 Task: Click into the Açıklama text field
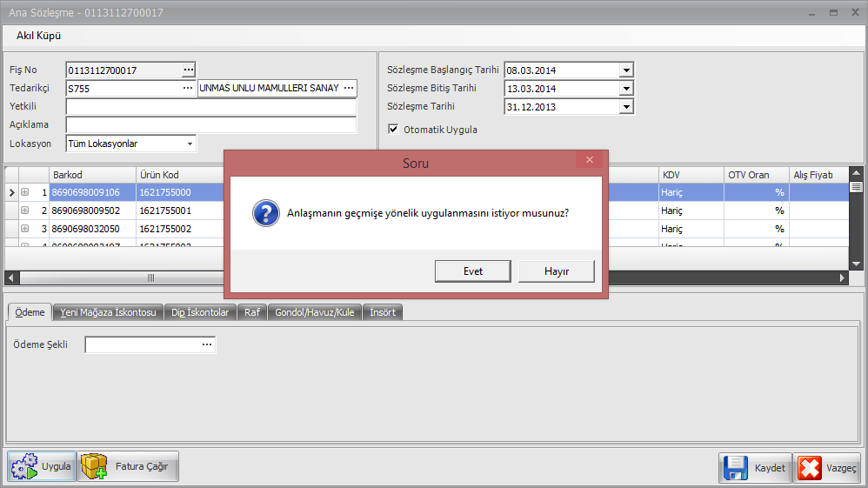click(210, 124)
